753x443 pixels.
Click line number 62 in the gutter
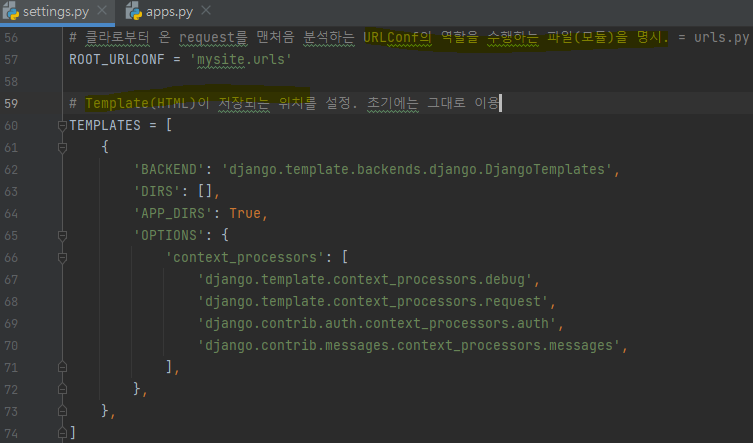11,170
